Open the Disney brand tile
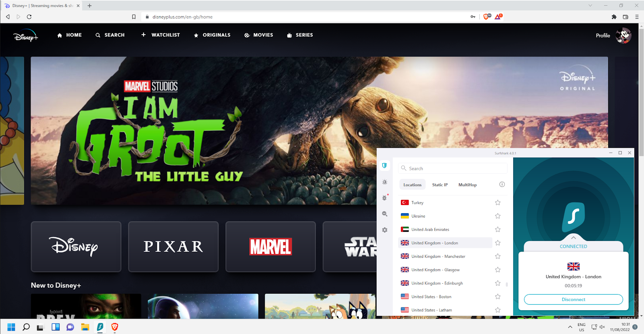Screen dimensions: 644x334 (76, 247)
